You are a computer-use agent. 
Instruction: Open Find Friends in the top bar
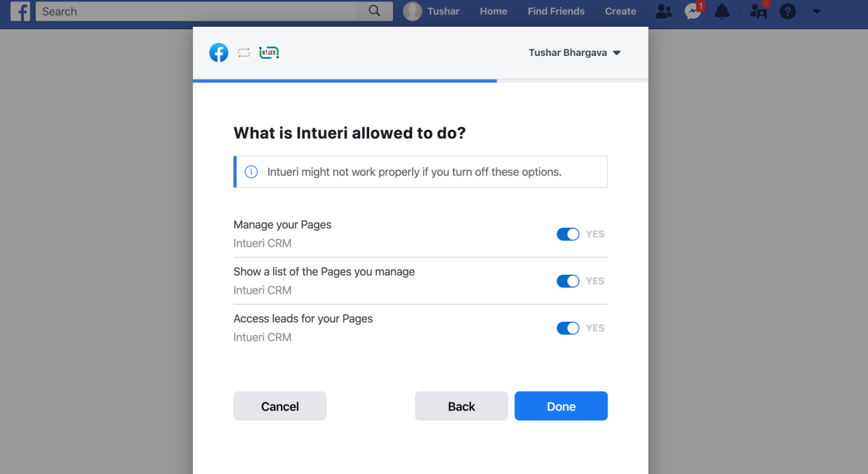pos(556,11)
